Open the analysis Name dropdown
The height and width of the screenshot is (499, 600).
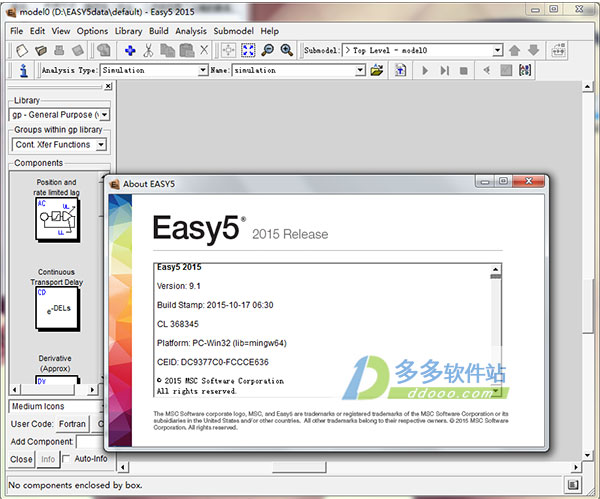pos(360,70)
